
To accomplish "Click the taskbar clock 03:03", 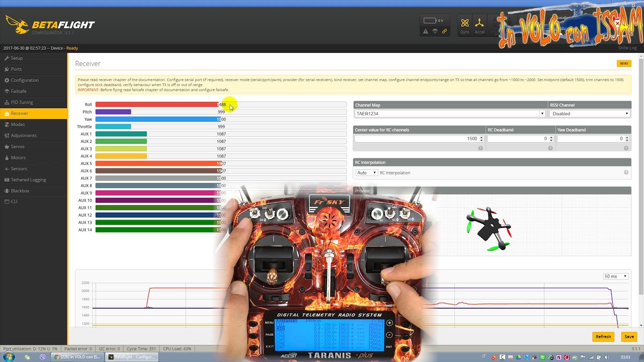I will tap(625, 357).
